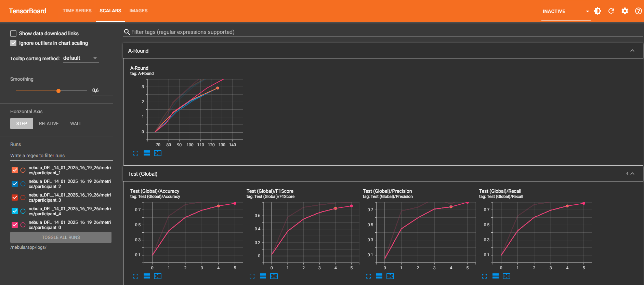
Task: Click the 'tag: A-Round' chart label
Action: tap(142, 73)
